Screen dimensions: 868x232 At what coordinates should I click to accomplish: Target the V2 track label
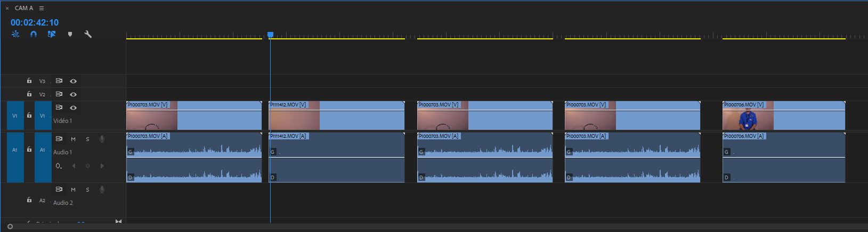tap(43, 95)
